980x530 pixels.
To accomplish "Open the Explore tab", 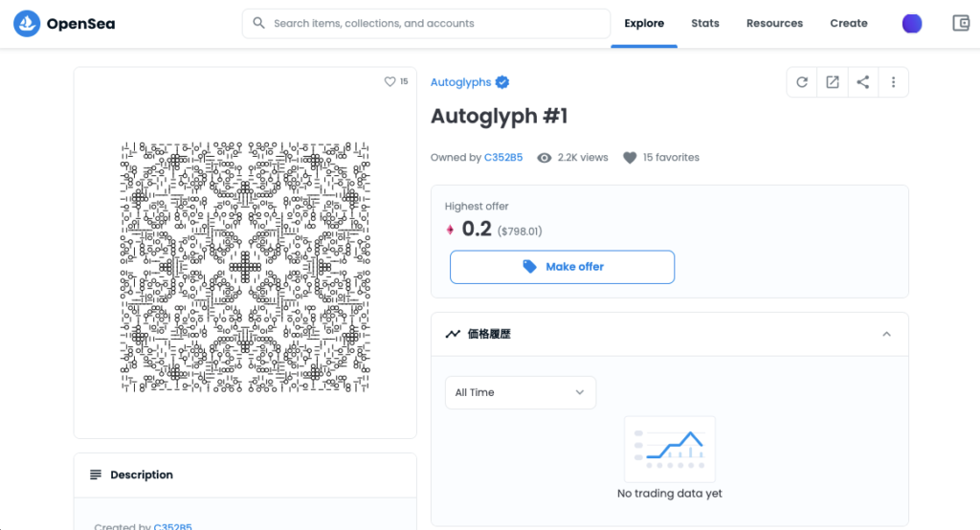I will [644, 23].
